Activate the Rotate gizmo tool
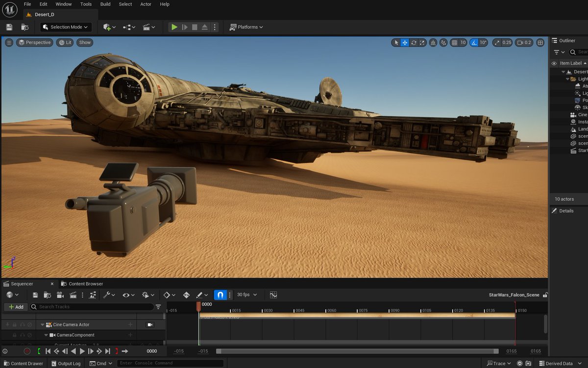 pos(414,43)
